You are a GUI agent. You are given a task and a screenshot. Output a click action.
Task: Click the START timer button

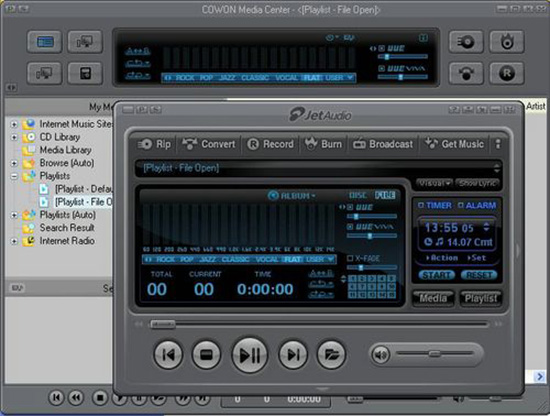436,275
